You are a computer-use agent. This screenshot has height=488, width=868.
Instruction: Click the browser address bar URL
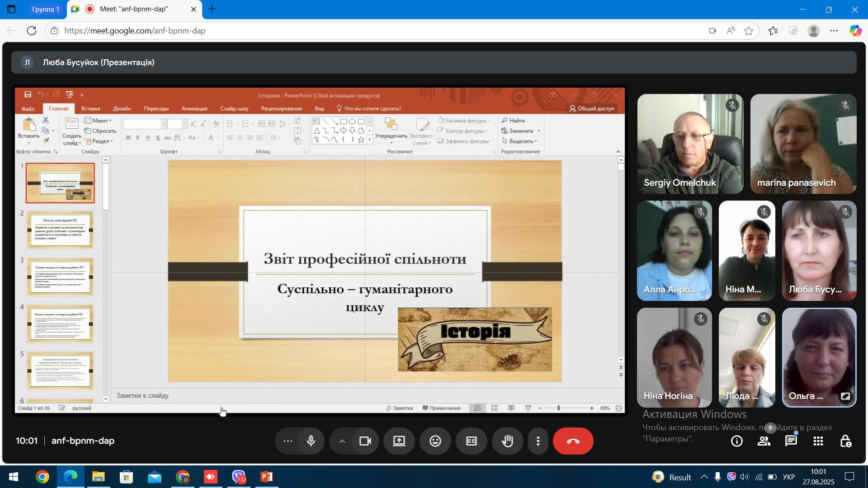coord(135,31)
